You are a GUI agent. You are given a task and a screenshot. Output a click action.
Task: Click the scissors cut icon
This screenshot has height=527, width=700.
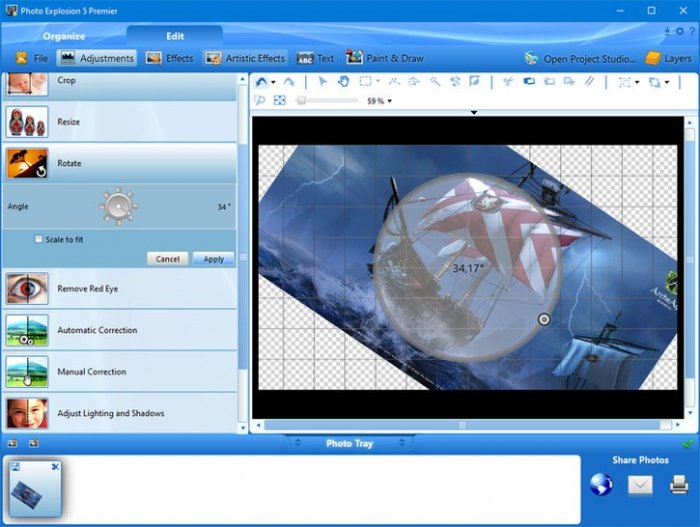(x=508, y=82)
